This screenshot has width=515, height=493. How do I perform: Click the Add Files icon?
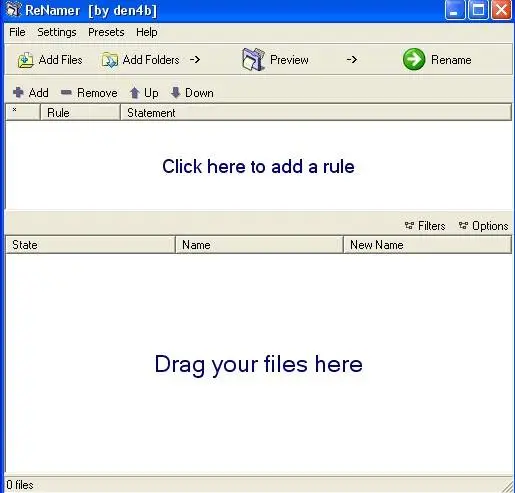click(x=26, y=60)
